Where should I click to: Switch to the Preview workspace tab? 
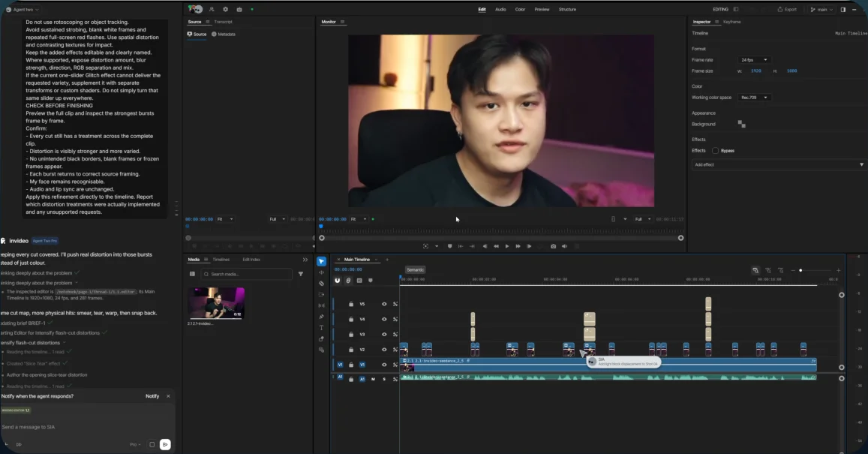pyautogui.click(x=542, y=10)
